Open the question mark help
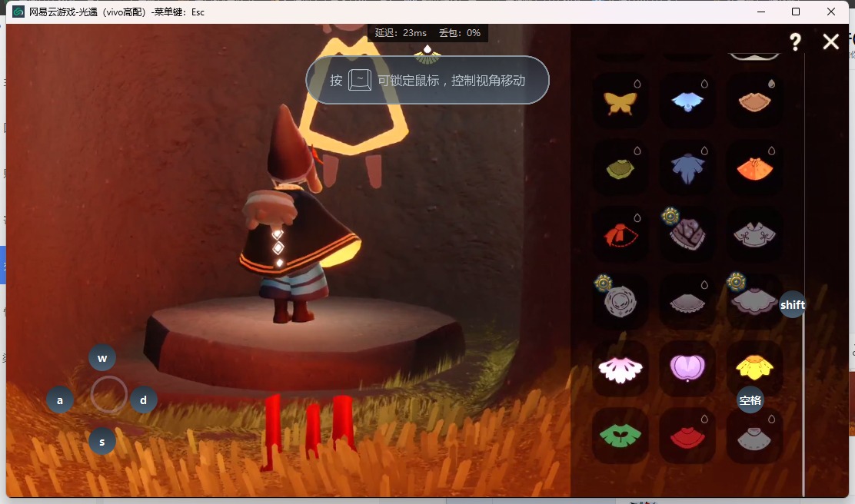This screenshot has width=855, height=504. click(x=796, y=42)
